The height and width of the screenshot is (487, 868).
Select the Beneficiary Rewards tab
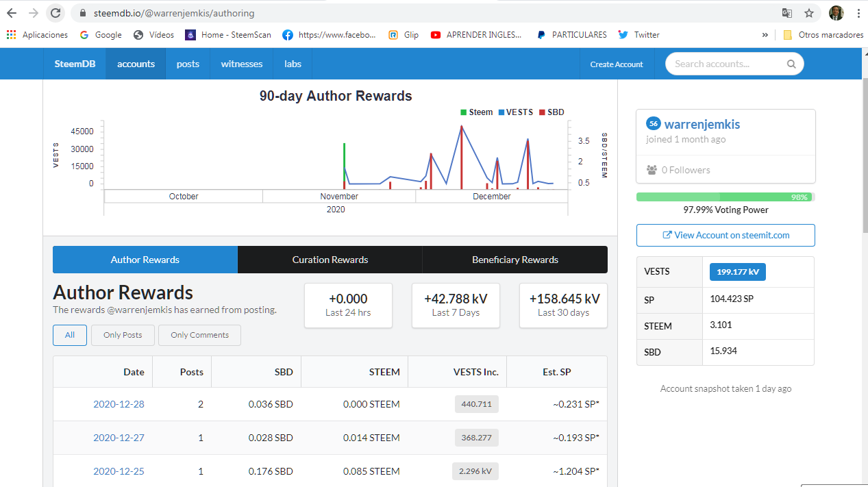[515, 260]
